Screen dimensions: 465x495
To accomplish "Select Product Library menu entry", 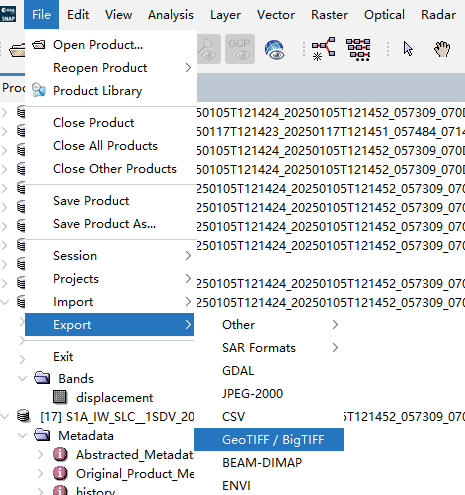I will tap(110, 90).
